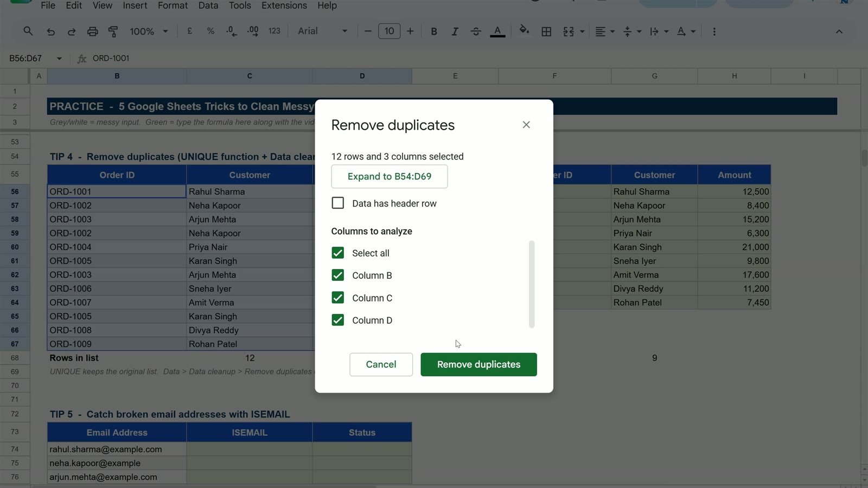Click cell rahul.sharma@example.com
868x488 pixels.
[x=117, y=449]
